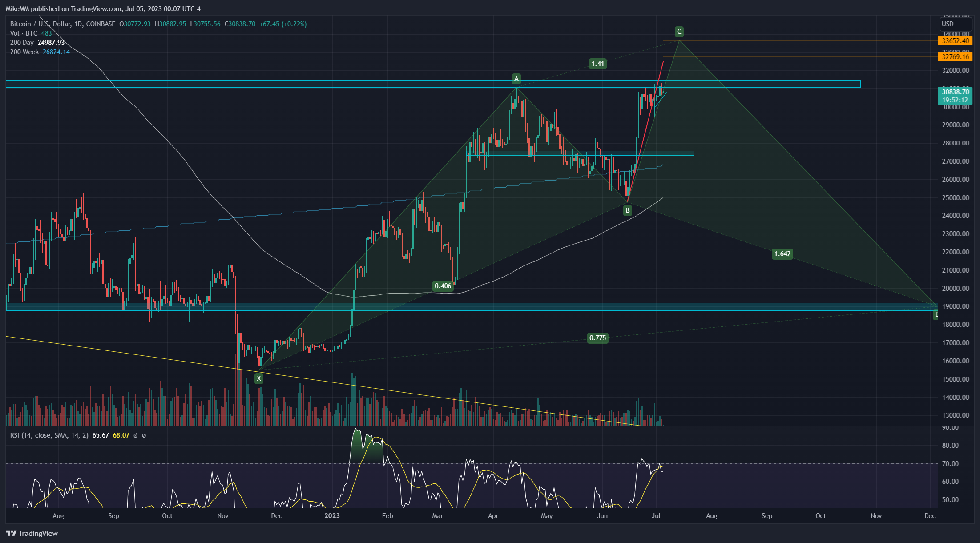Click the Vol · BTC indicator label
Image resolution: width=980 pixels, height=543 pixels.
click(24, 33)
